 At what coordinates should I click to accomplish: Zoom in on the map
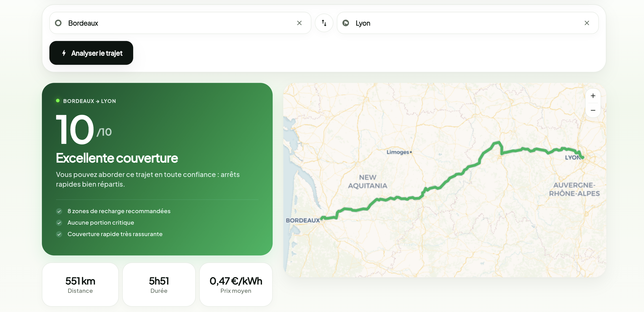[593, 96]
